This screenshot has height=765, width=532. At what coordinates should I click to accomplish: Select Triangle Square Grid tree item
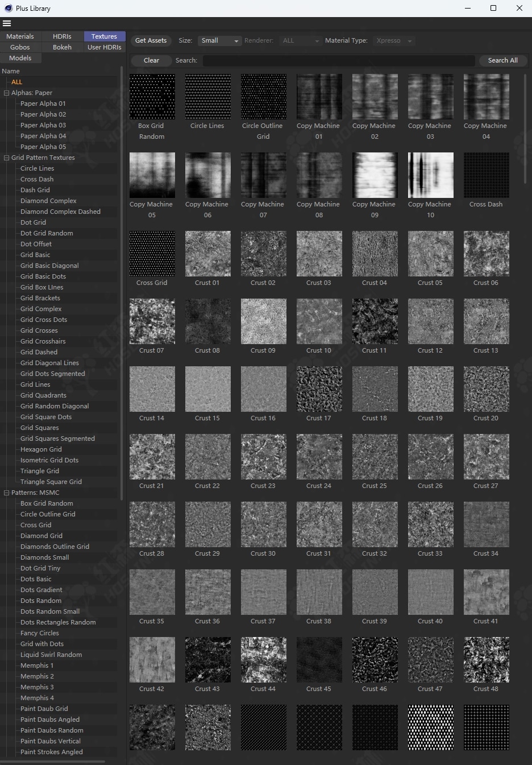(x=51, y=482)
